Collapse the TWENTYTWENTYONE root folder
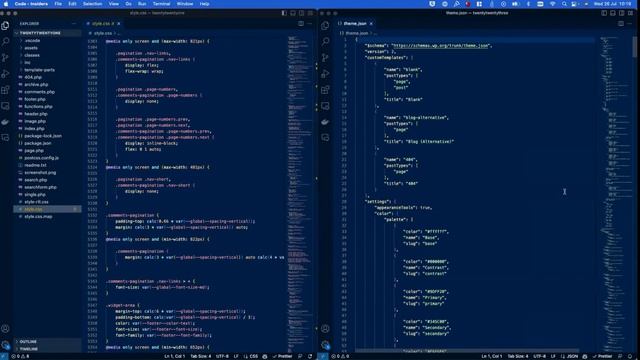This screenshot has height=360, width=640. pyautogui.click(x=47, y=33)
